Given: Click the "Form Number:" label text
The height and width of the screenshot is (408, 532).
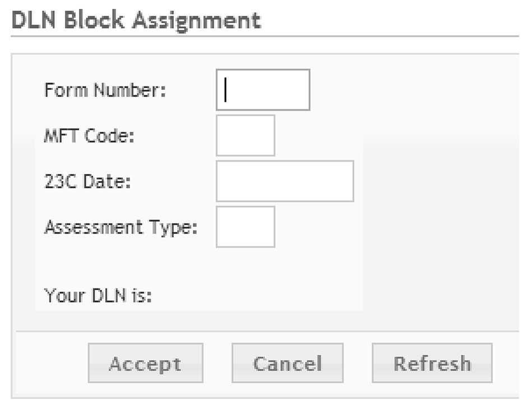Looking at the screenshot, I should [105, 90].
